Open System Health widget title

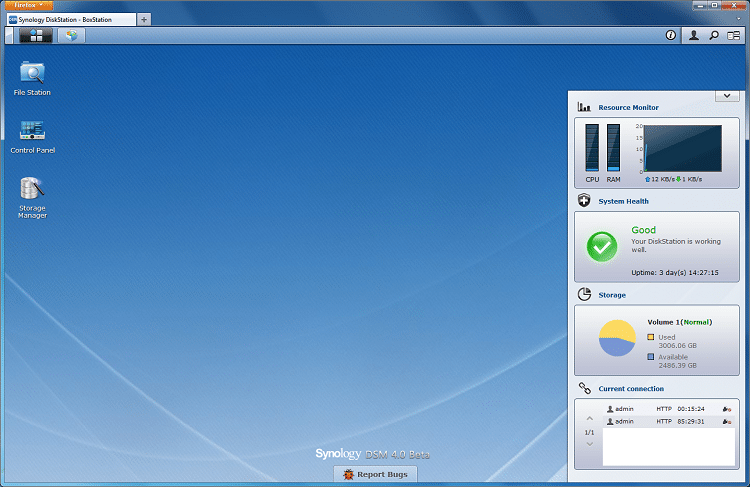(623, 201)
